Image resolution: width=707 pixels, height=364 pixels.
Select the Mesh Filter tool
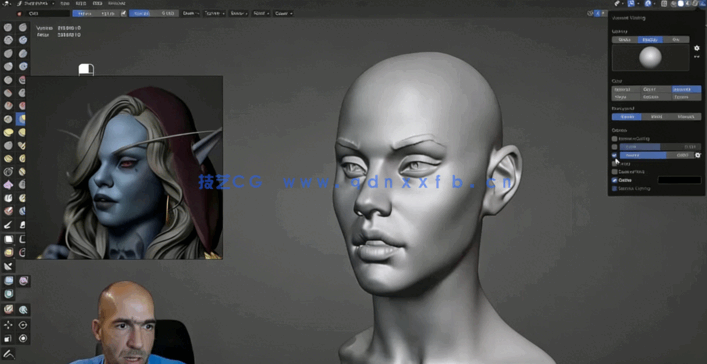point(8,281)
